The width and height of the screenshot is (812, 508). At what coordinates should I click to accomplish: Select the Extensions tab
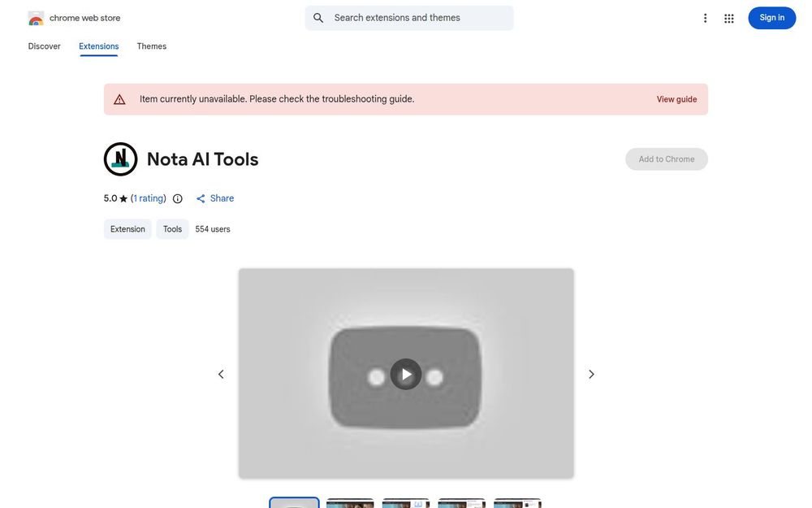(99, 46)
